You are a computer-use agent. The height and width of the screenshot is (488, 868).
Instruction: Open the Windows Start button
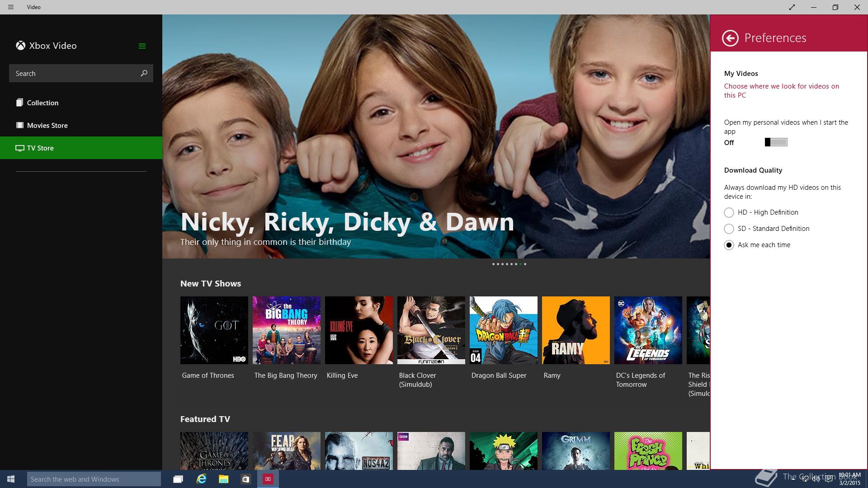pyautogui.click(x=11, y=479)
